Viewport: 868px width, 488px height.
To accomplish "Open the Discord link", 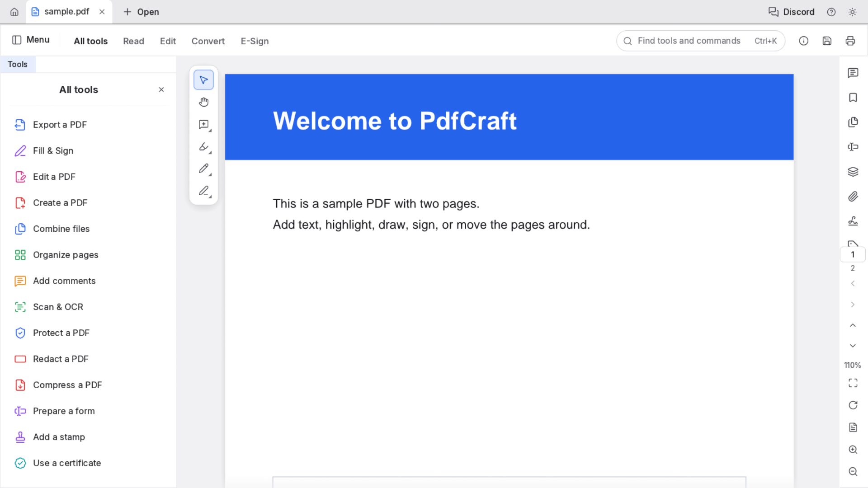I will click(791, 12).
